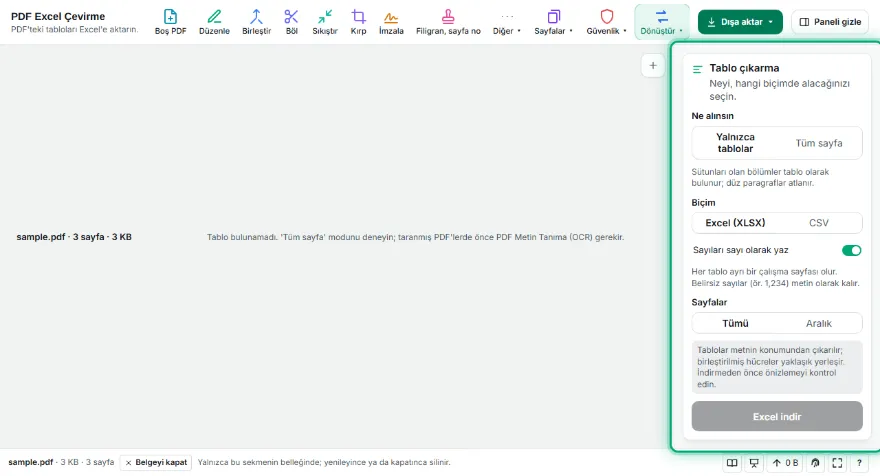Viewport: 880px width, 476px height.
Task: Open the book reading view icon
Action: [x=732, y=463]
